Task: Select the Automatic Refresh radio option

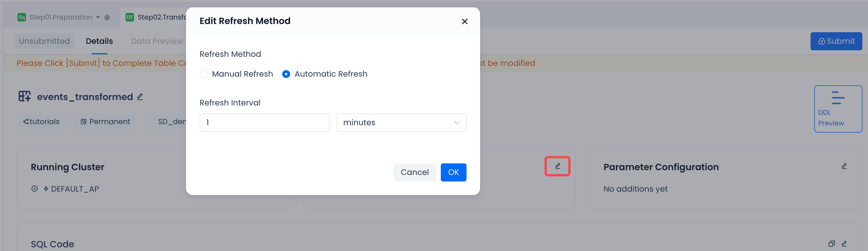Action: click(286, 74)
